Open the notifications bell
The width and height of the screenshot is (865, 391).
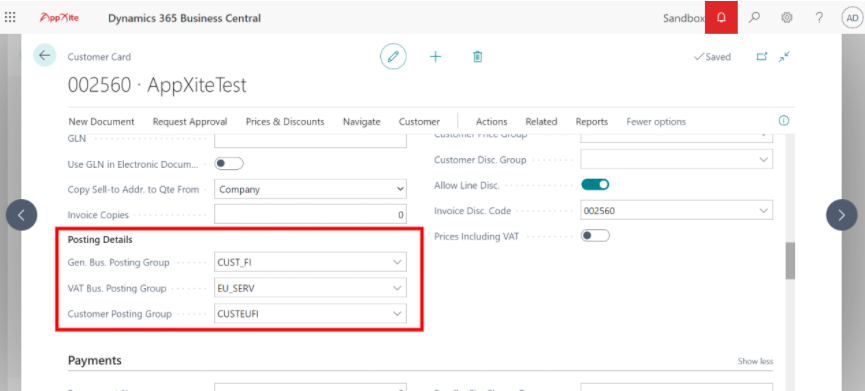coord(721,18)
